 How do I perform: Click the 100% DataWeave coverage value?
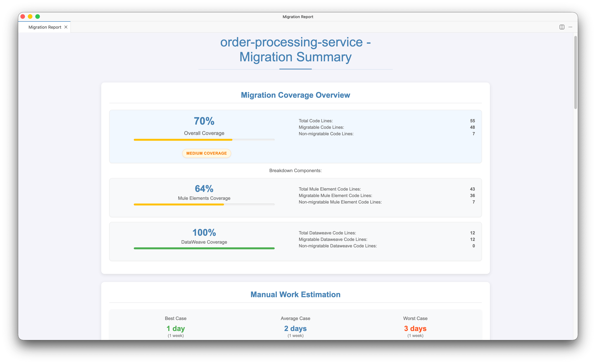[204, 232]
